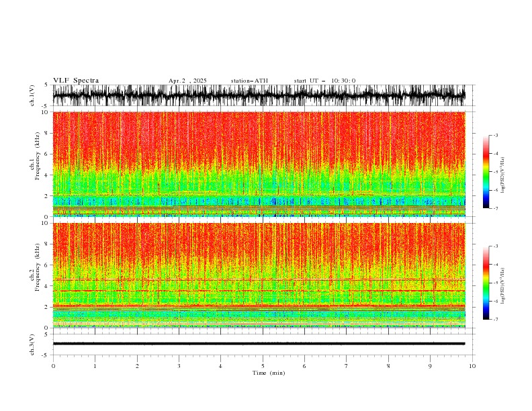The width and height of the screenshot is (532, 411).
Task: Click the time axis tick label '3'
Action: [x=179, y=366]
